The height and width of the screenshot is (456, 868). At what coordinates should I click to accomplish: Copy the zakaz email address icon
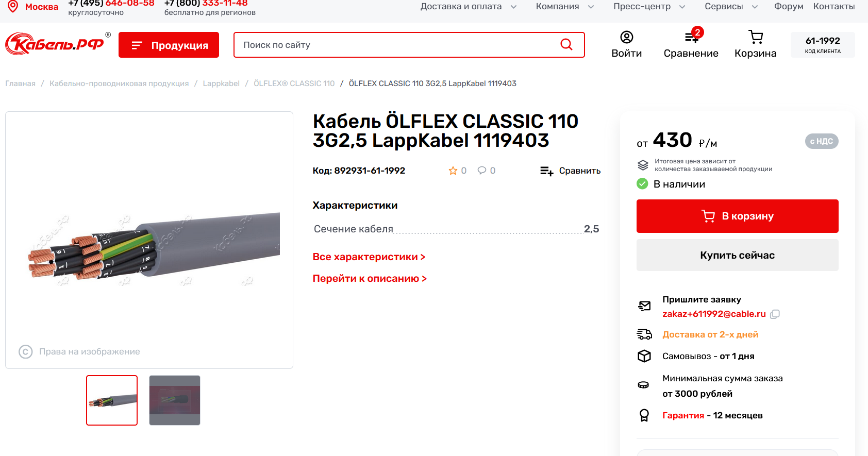coord(775,314)
